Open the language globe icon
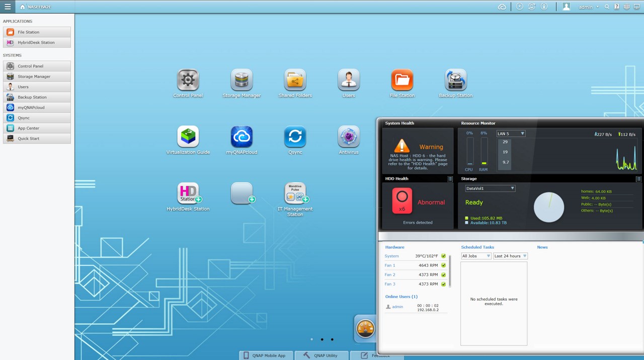The height and width of the screenshot is (360, 644). (626, 7)
